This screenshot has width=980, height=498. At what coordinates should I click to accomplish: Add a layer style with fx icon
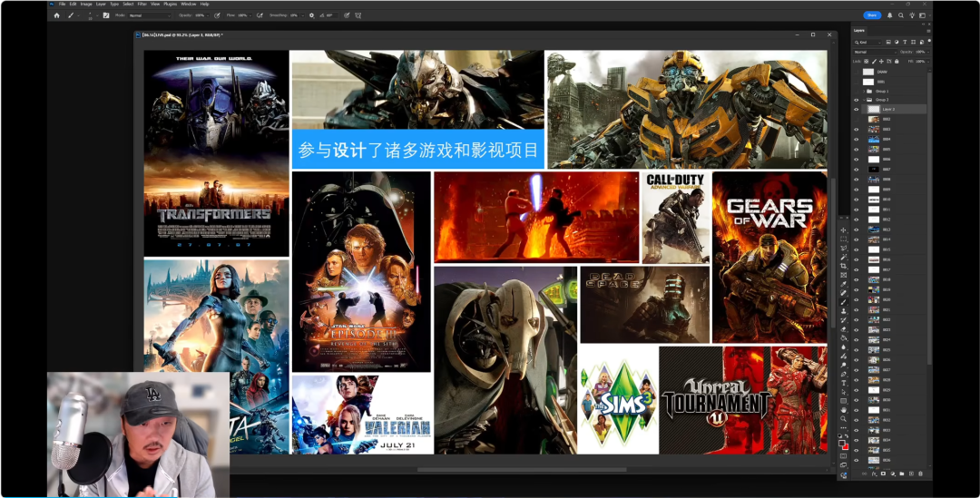[874, 474]
